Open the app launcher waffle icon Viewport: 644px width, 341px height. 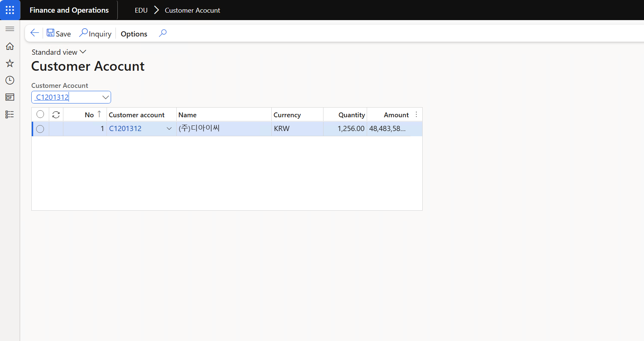(x=10, y=10)
